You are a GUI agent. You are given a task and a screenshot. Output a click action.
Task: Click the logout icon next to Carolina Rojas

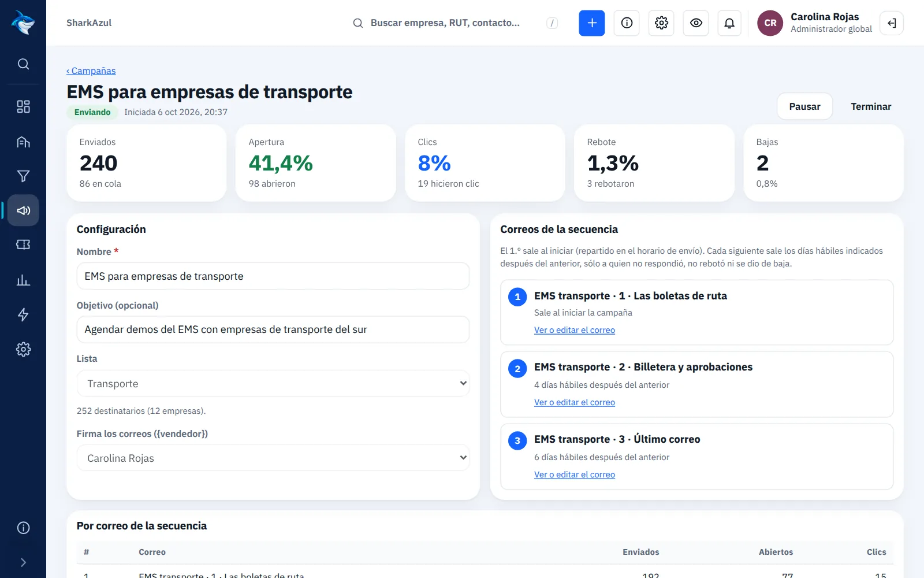pyautogui.click(x=892, y=23)
